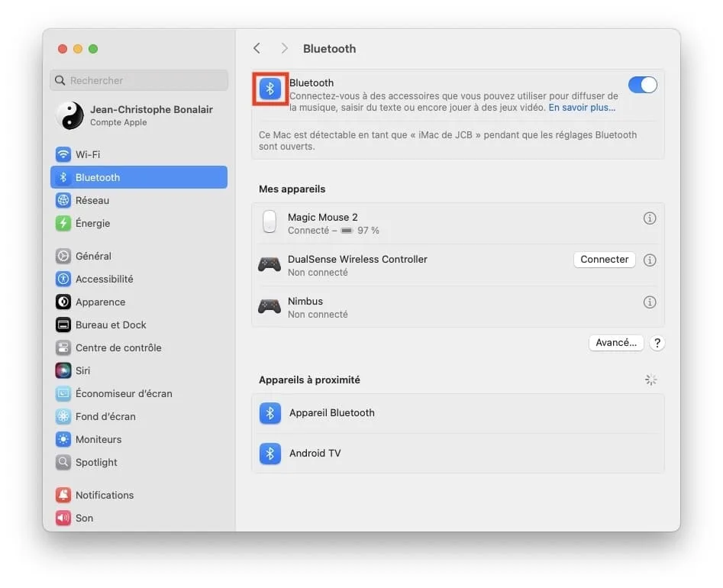
Task: Open the Avancé… settings
Action: click(x=616, y=343)
